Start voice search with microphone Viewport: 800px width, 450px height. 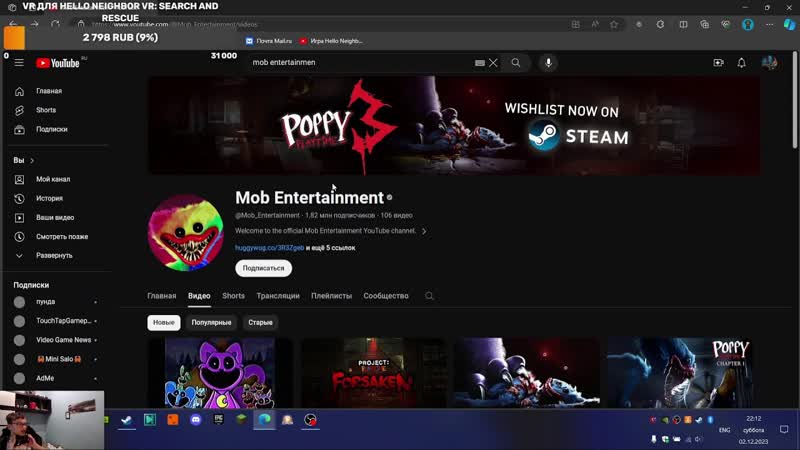[548, 63]
